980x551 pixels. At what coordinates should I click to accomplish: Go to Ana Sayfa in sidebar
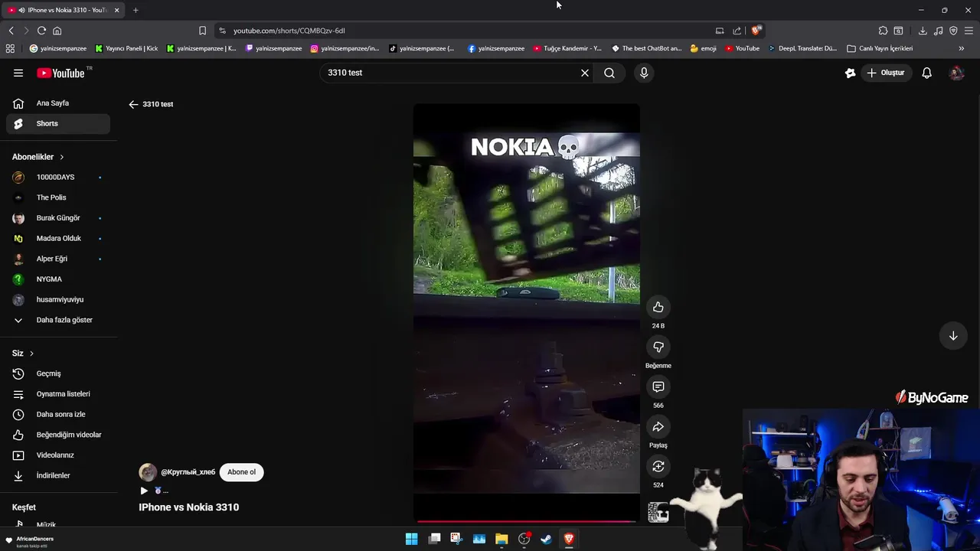pos(57,103)
